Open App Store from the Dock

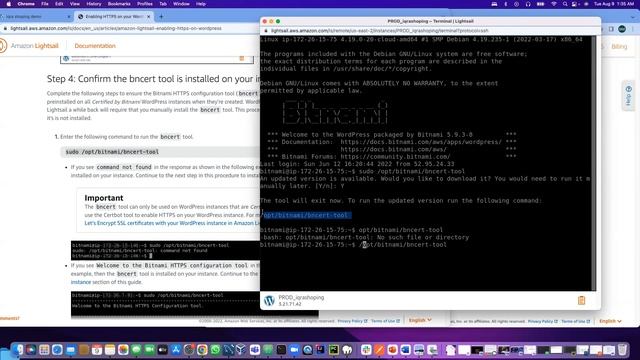coord(176,349)
